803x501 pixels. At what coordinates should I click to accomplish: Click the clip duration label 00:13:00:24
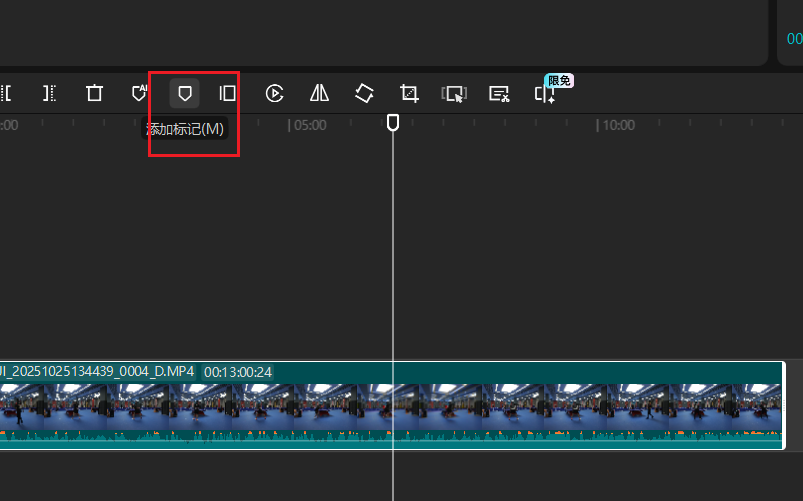pos(238,372)
